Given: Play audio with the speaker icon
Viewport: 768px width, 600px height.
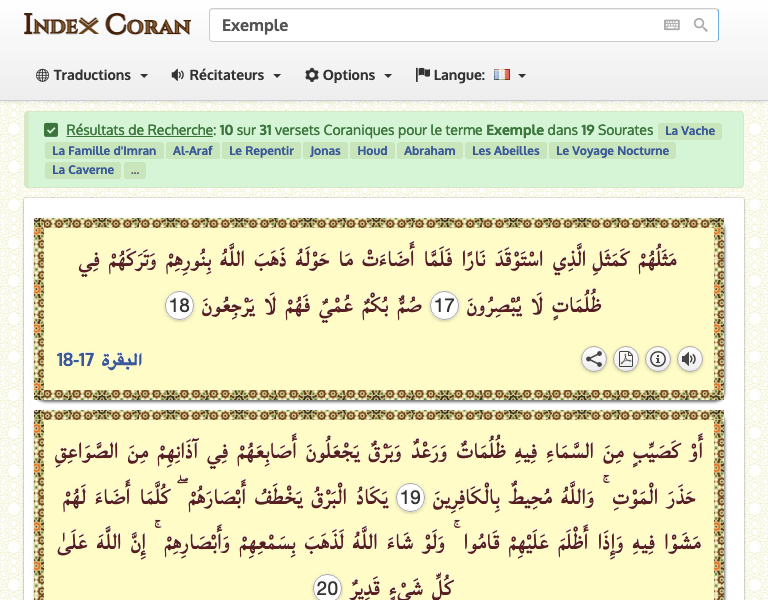Looking at the screenshot, I should pos(689,359).
